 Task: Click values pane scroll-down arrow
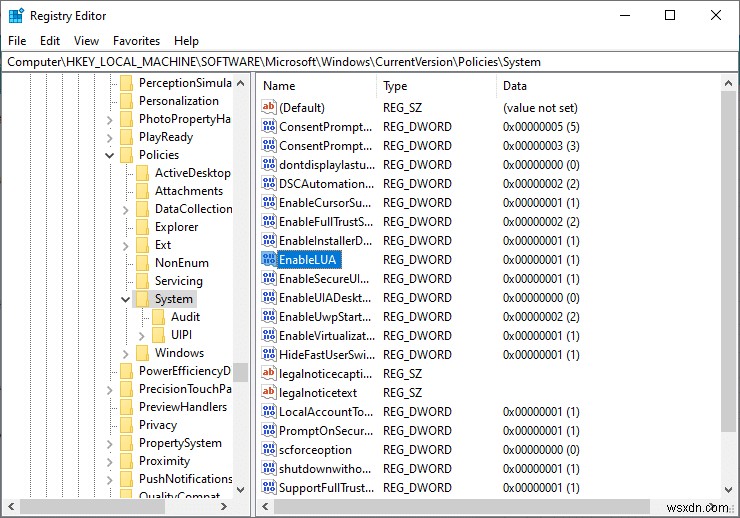[x=728, y=490]
